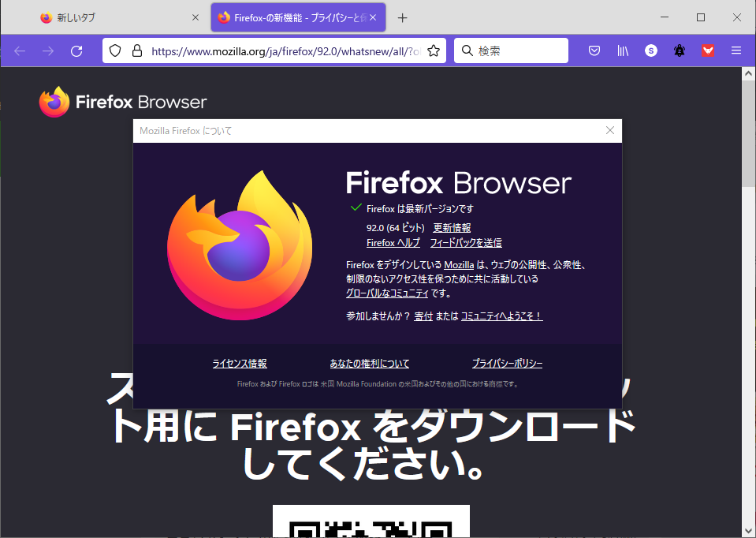Open the Library icon
The height and width of the screenshot is (538, 756).
click(622, 50)
